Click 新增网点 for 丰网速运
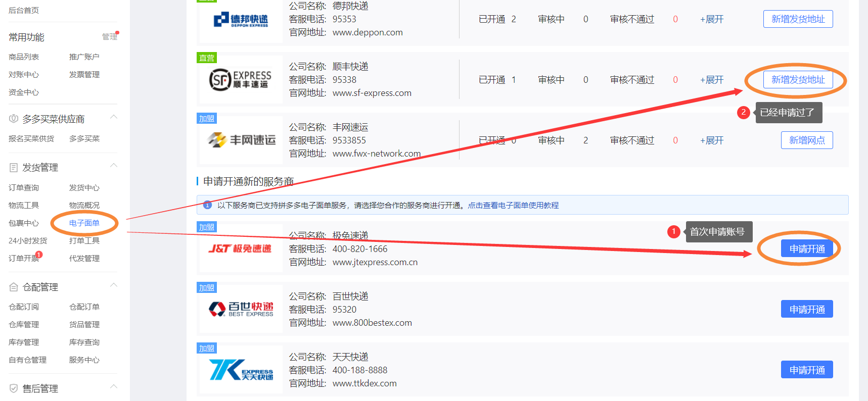The width and height of the screenshot is (868, 401). 807,140
